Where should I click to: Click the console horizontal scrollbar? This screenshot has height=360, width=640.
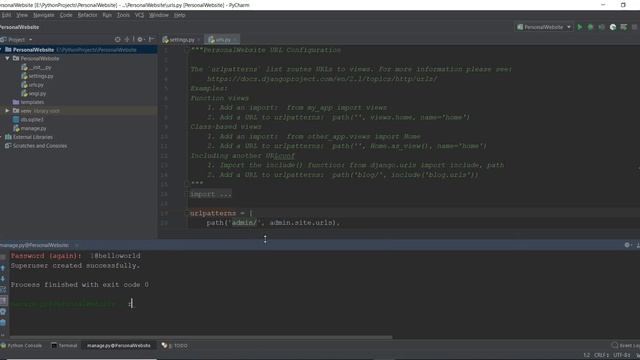point(201,337)
